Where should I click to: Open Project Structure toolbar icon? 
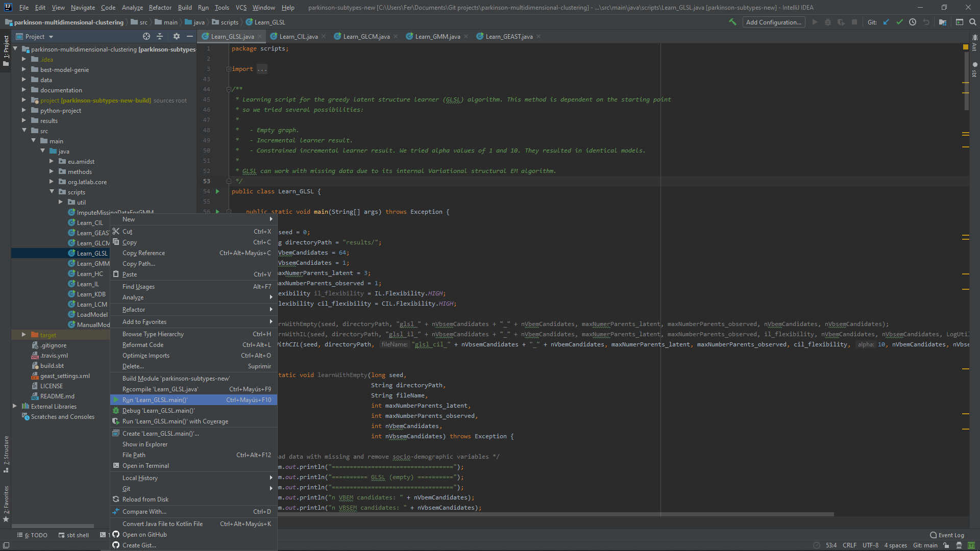coord(942,22)
